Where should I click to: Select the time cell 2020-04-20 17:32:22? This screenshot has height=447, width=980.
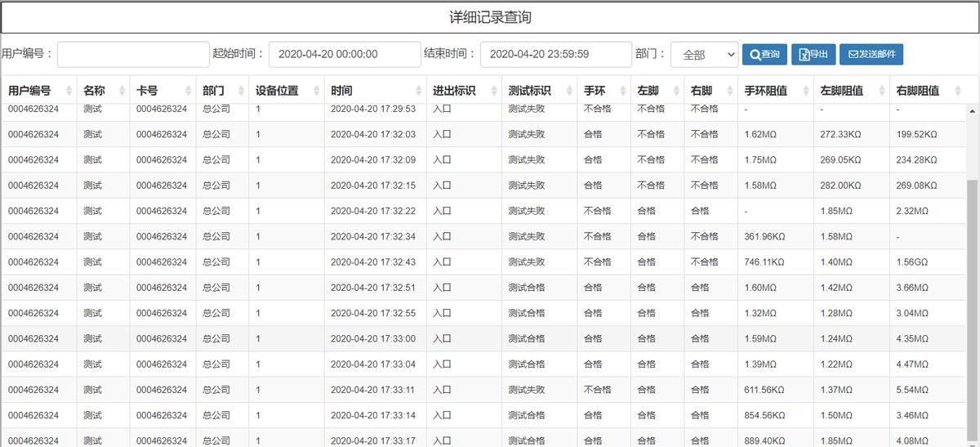click(x=373, y=211)
